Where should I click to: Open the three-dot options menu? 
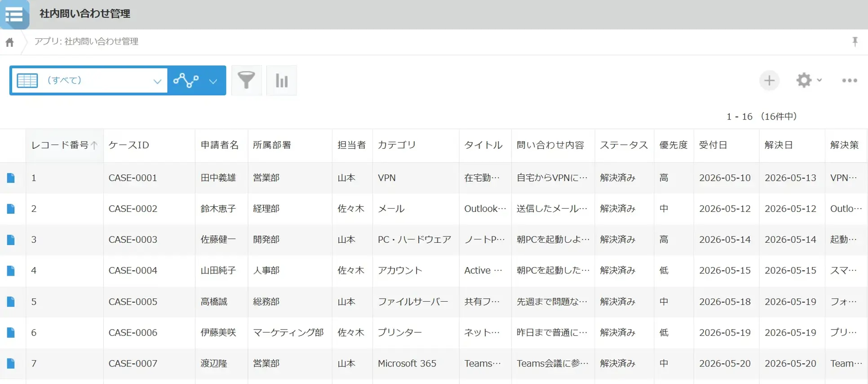pyautogui.click(x=850, y=80)
